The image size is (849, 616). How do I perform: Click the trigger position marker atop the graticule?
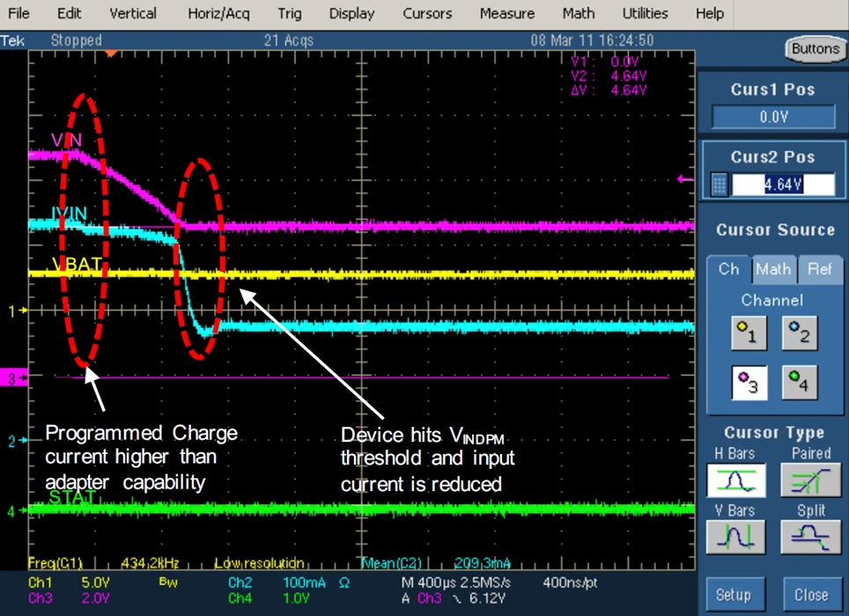[x=111, y=55]
